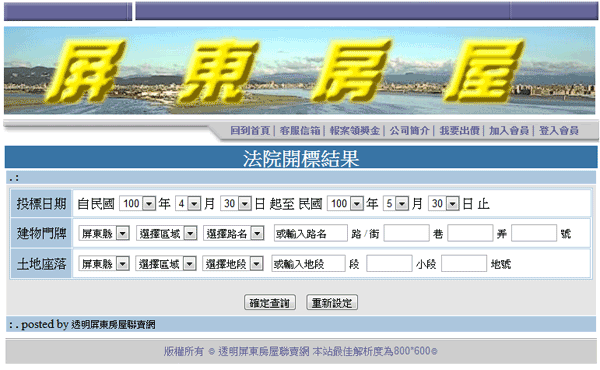Open the start day 30 dropdown

click(x=236, y=204)
